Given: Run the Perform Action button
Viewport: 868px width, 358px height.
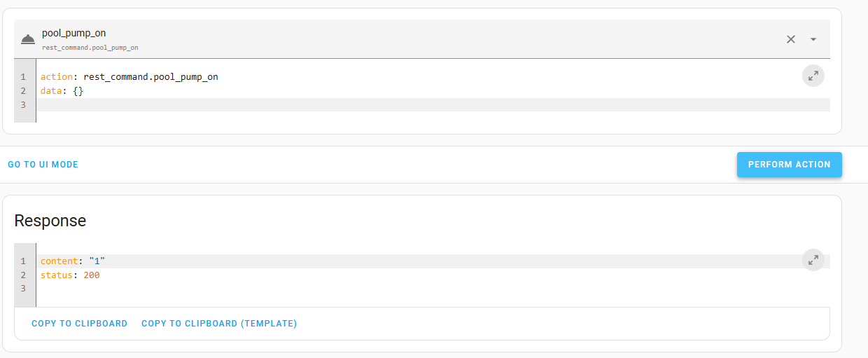Looking at the screenshot, I should point(789,165).
